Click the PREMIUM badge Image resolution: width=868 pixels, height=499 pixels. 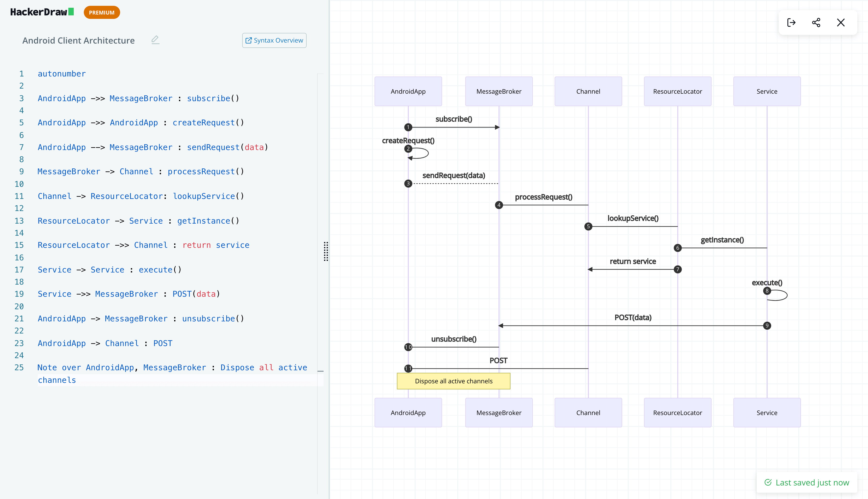pyautogui.click(x=101, y=12)
